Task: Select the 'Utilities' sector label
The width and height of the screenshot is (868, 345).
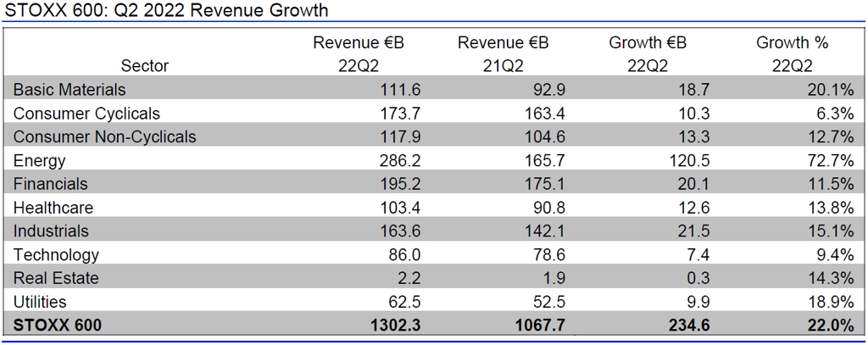Action: (x=40, y=302)
